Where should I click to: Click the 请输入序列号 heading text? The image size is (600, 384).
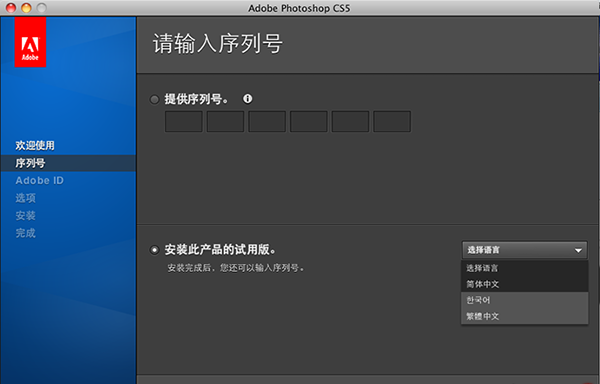(x=218, y=44)
